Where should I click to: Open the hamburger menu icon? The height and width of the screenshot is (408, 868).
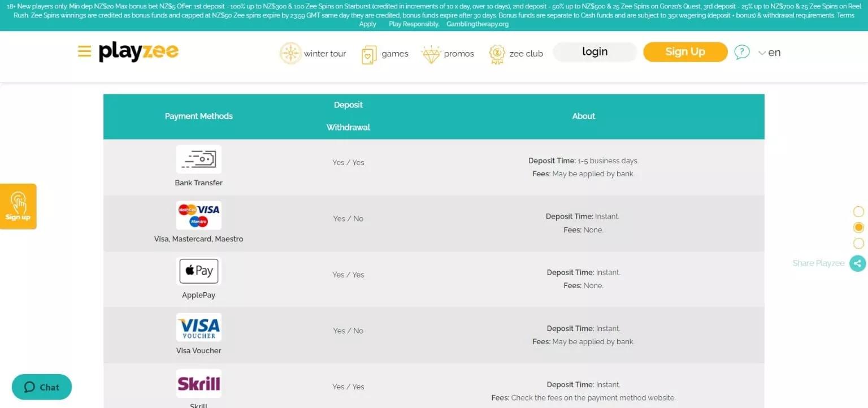pyautogui.click(x=84, y=52)
